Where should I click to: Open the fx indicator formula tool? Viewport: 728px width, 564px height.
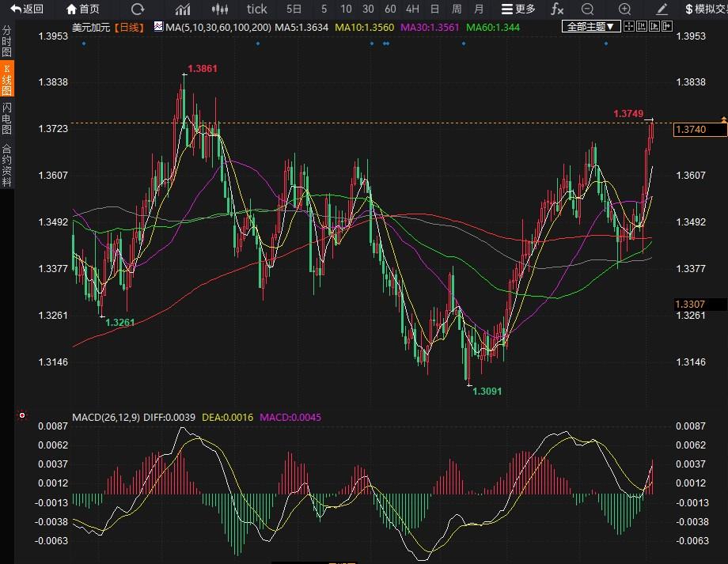coord(557,9)
